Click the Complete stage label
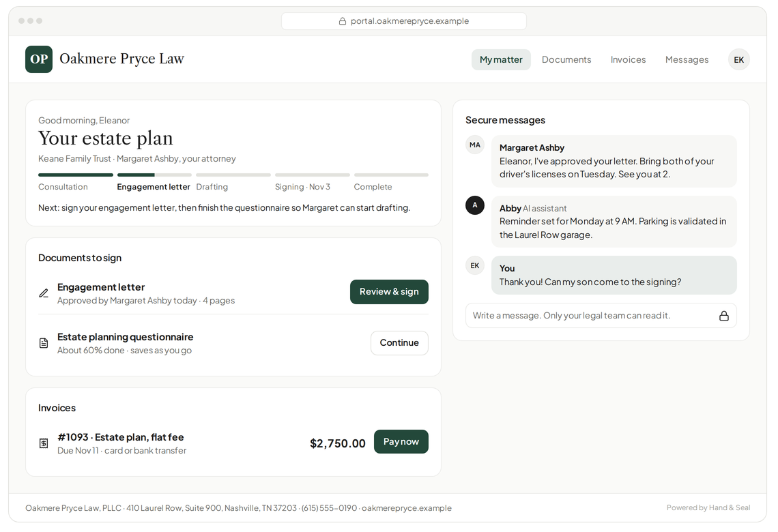The height and width of the screenshot is (532, 778). (373, 187)
